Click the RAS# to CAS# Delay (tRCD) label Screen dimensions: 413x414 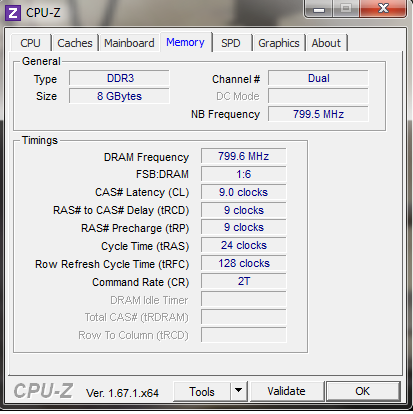121,210
